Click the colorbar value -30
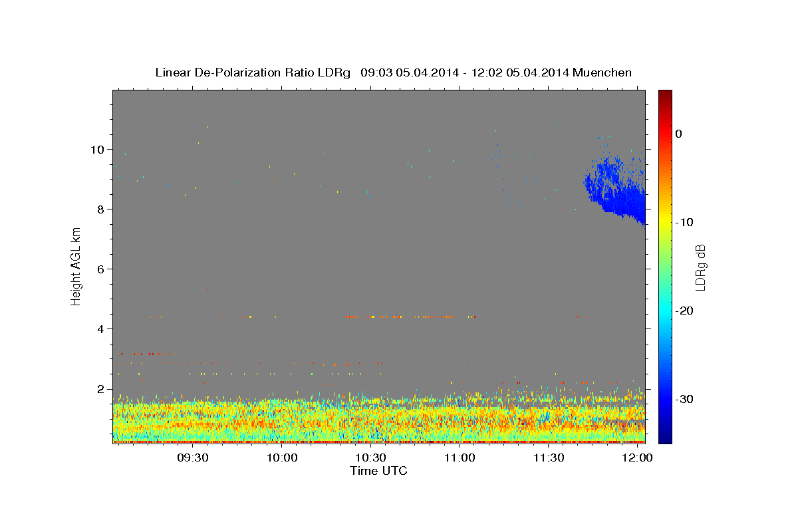The width and height of the screenshot is (798, 532). (x=684, y=399)
